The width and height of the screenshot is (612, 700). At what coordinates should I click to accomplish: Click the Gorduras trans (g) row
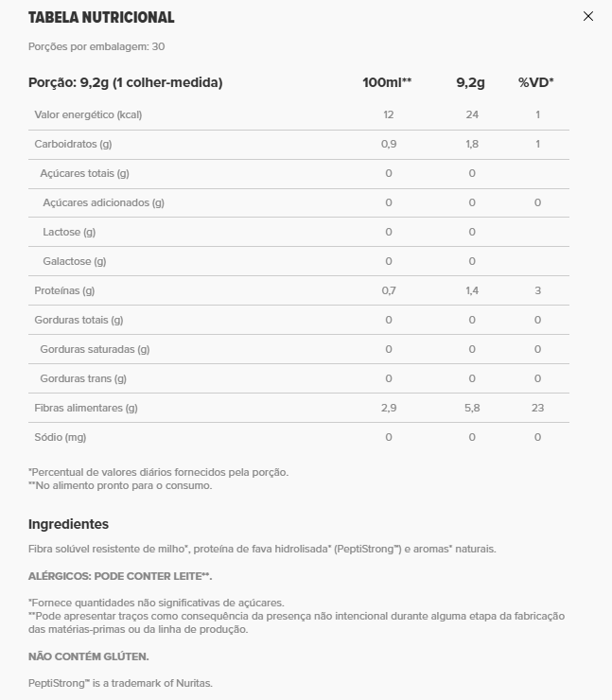pos(299,378)
